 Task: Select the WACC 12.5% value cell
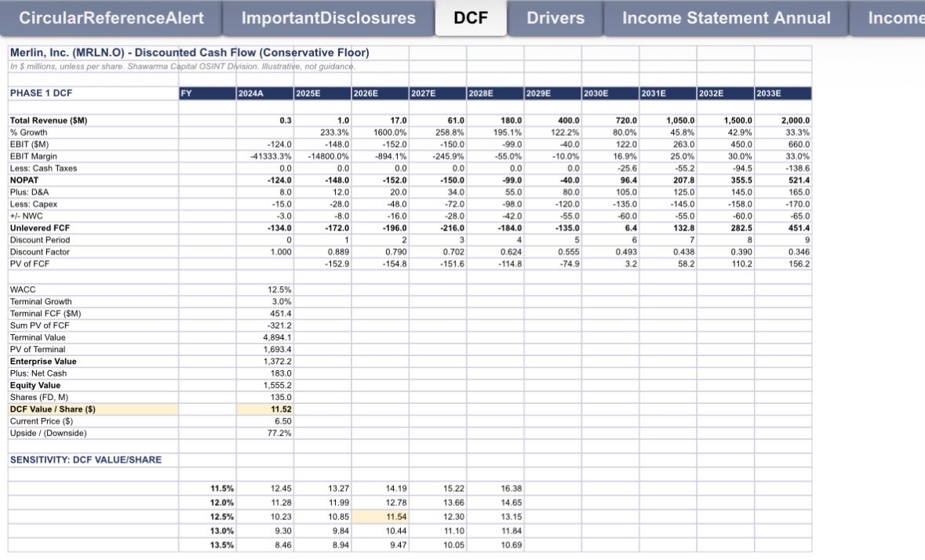click(x=265, y=289)
